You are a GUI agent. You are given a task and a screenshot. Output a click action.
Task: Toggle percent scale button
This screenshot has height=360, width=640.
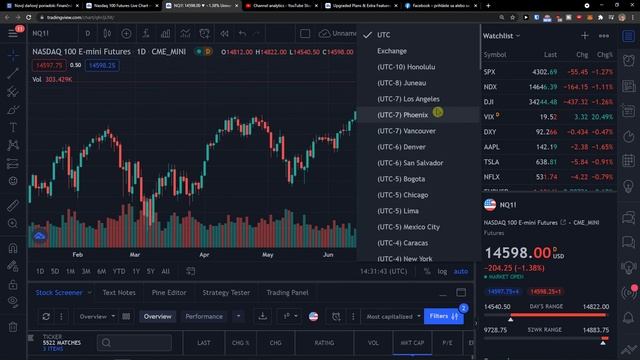pos(427,271)
